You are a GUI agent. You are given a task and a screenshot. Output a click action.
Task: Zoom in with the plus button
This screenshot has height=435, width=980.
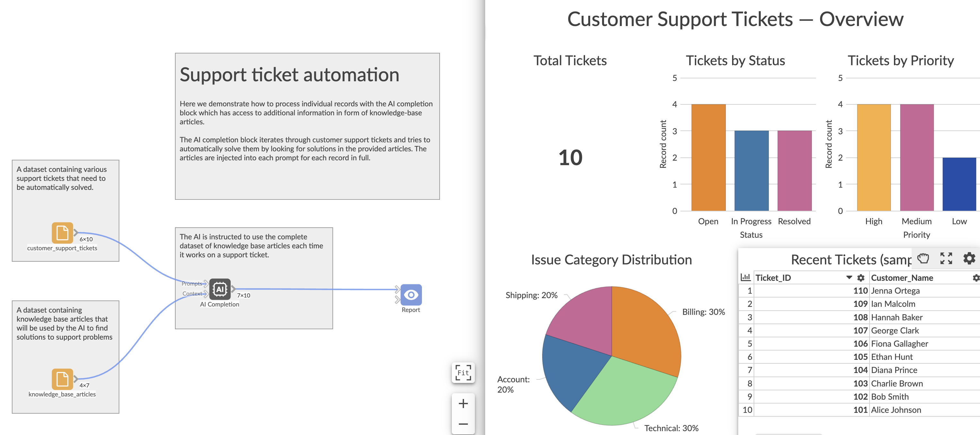(x=463, y=404)
